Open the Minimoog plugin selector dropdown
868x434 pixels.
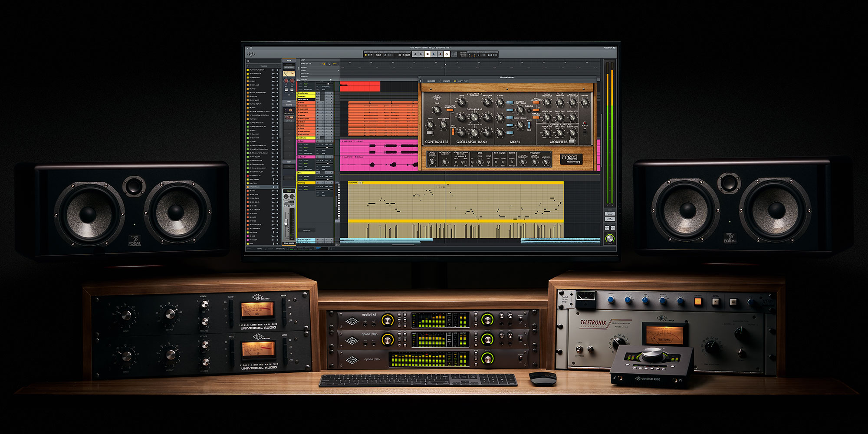(x=432, y=81)
